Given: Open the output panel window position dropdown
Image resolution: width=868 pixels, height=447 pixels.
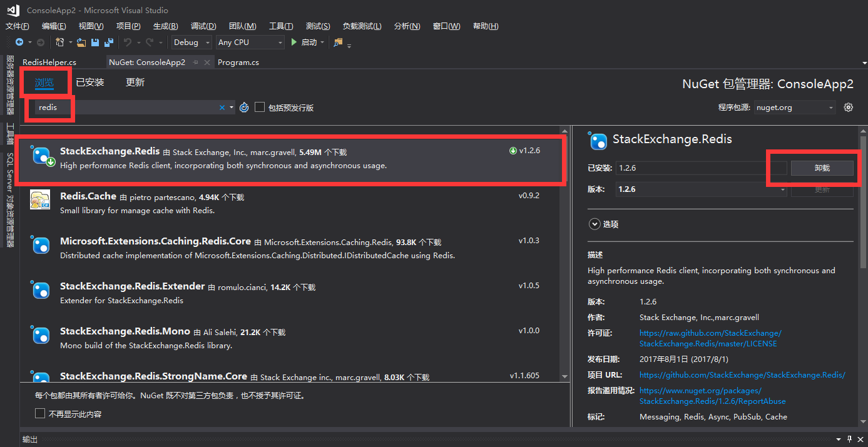Looking at the screenshot, I should (838, 439).
